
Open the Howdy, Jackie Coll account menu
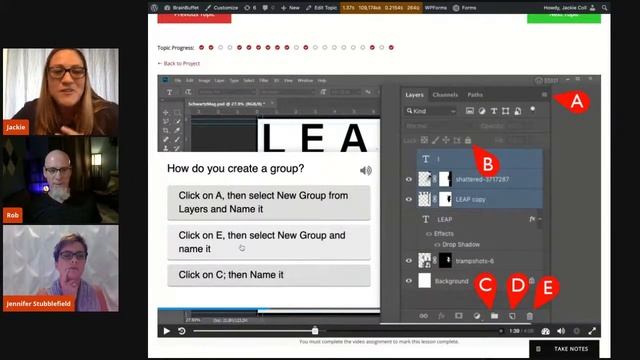(x=569, y=8)
